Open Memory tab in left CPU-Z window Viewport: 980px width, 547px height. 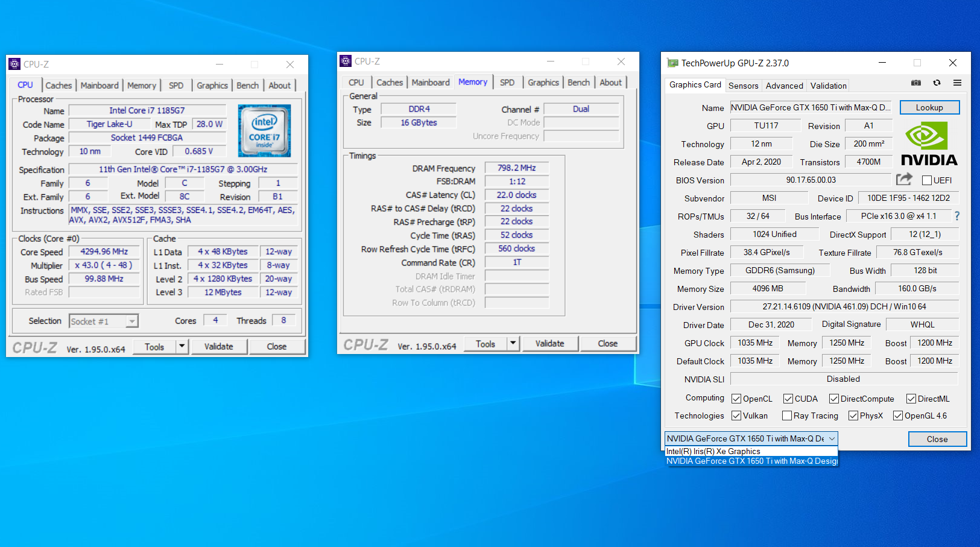click(x=142, y=86)
